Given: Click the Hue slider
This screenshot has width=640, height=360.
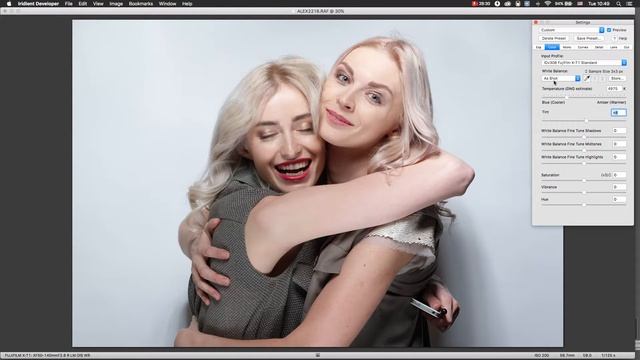Looking at the screenshot, I should coord(584,204).
